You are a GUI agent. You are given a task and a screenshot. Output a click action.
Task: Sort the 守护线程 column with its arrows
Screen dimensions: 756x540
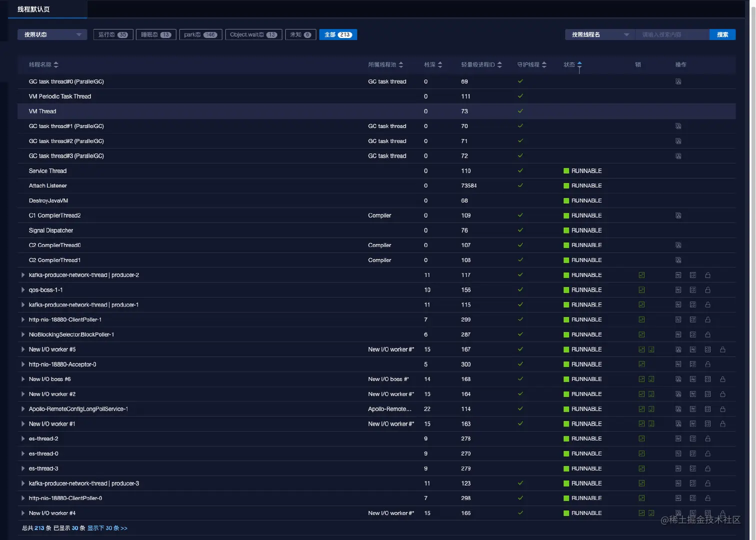coord(544,65)
